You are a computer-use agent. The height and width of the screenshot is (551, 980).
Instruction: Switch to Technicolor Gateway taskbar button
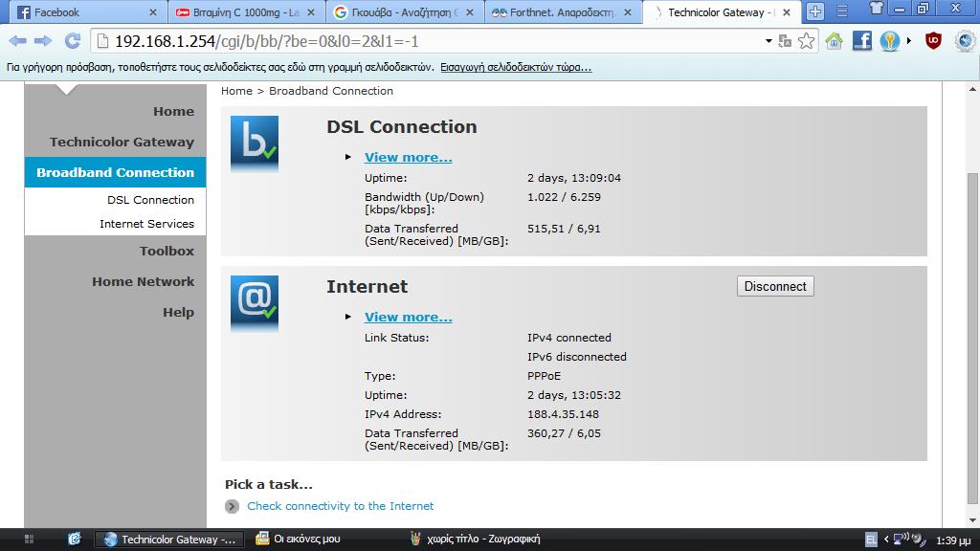click(167, 540)
